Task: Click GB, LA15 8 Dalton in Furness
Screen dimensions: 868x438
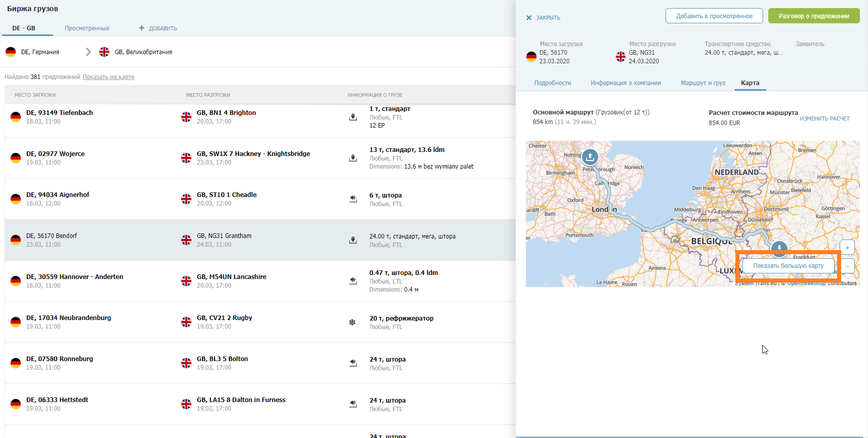Action: 241,400
